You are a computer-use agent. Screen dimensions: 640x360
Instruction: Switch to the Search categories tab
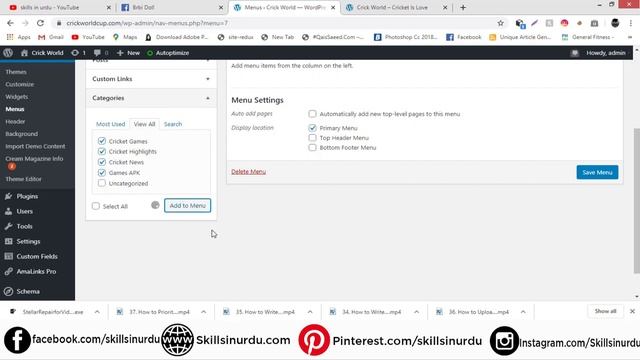pos(173,124)
